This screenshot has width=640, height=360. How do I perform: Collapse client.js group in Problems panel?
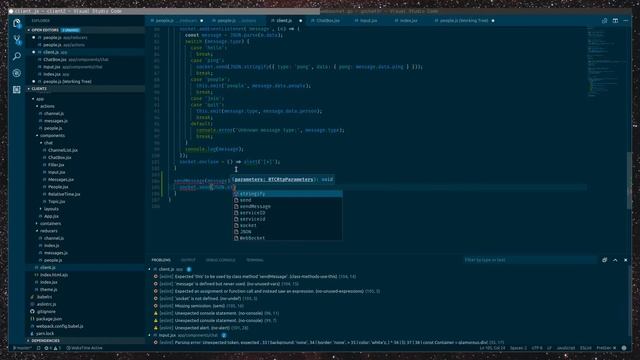point(149,269)
